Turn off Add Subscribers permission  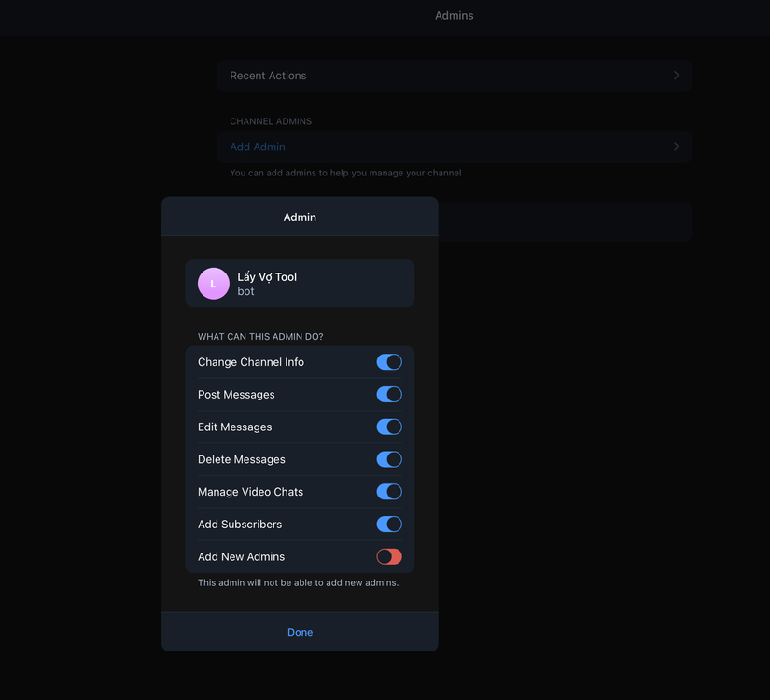(389, 524)
